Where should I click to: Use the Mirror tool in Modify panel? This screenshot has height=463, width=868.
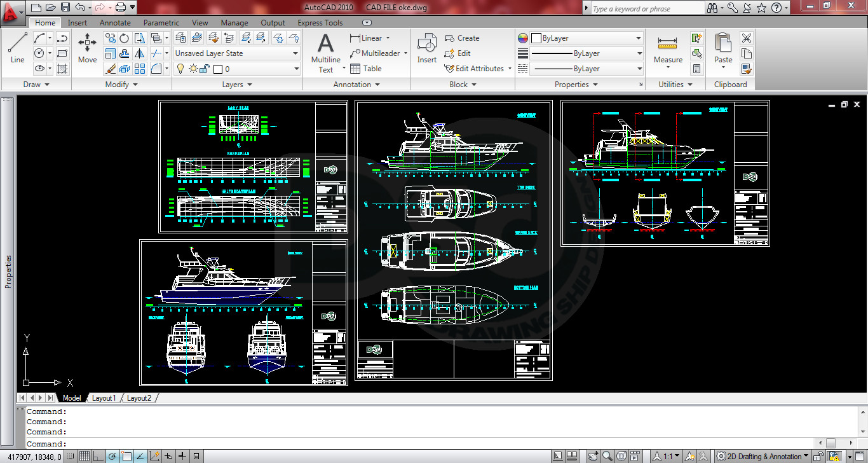139,53
